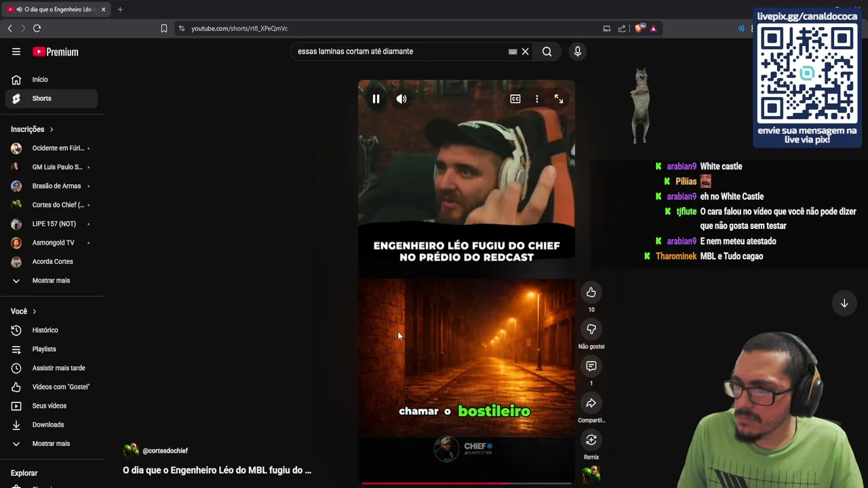Click the magnifier search button
This screenshot has width=868, height=488.
(547, 52)
